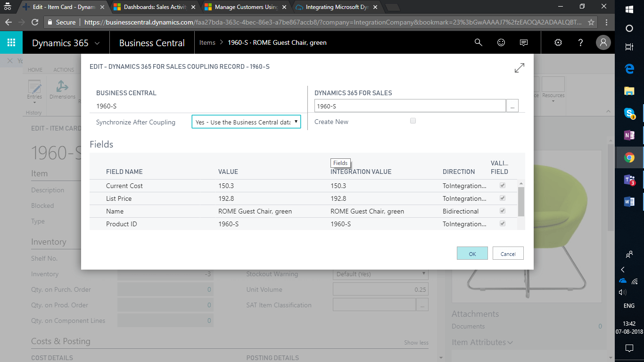644x362 pixels.
Task: Click the Dynamics 365 for Sales input field
Action: click(410, 106)
